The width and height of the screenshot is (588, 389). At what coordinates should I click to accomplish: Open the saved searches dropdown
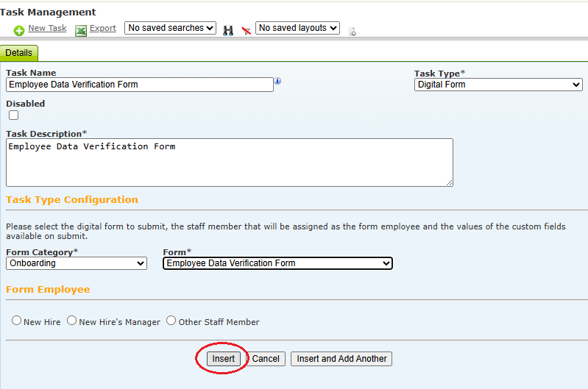click(x=170, y=28)
